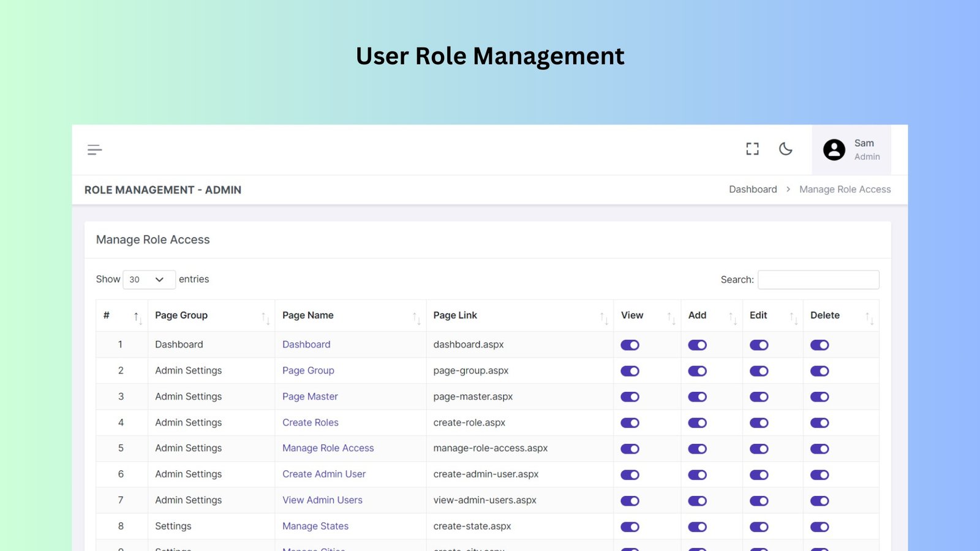Go to Dashboard breadcrumb

(753, 189)
